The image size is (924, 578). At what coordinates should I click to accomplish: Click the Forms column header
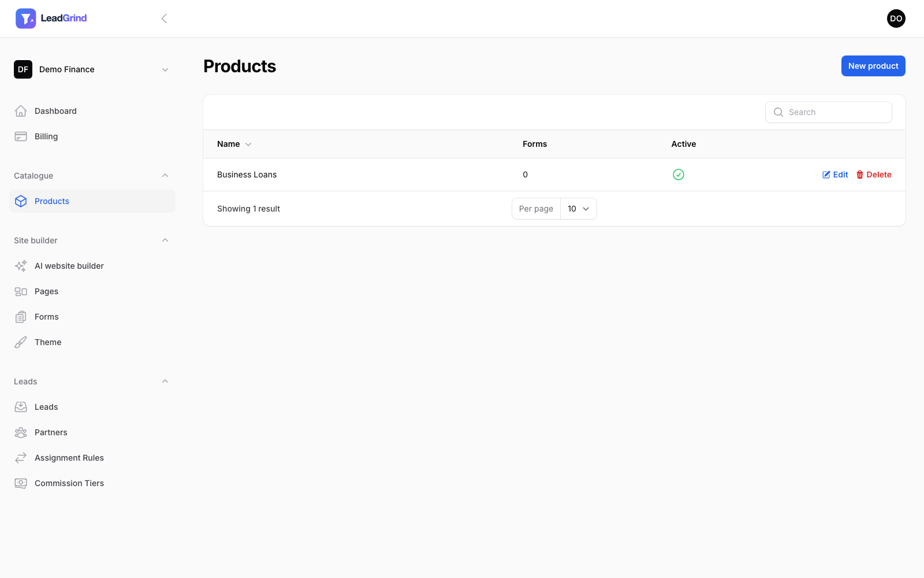pyautogui.click(x=535, y=144)
